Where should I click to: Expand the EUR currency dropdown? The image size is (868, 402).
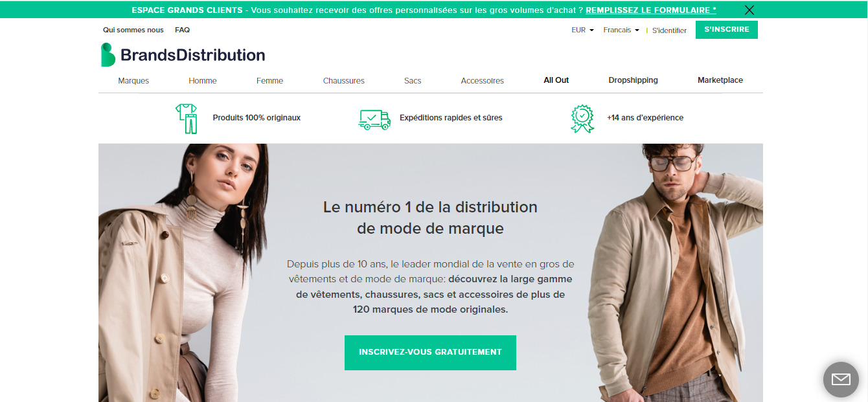tap(582, 30)
